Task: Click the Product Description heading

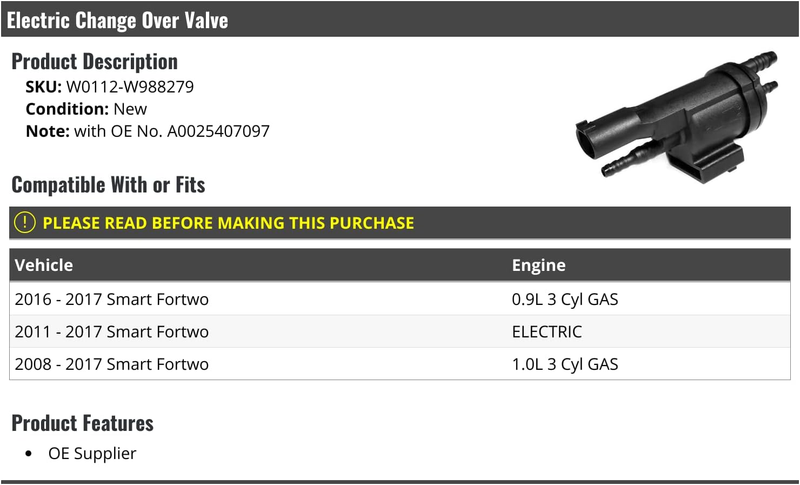Action: pyautogui.click(x=94, y=62)
